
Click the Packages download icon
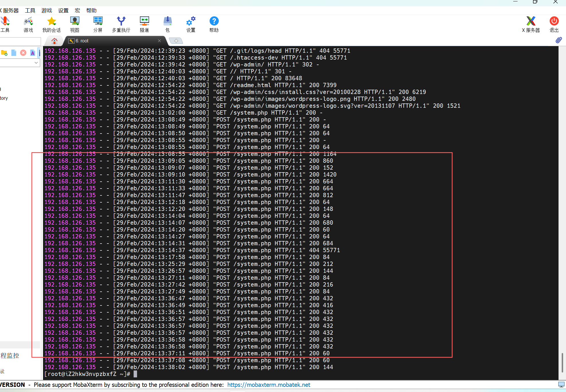point(167,24)
